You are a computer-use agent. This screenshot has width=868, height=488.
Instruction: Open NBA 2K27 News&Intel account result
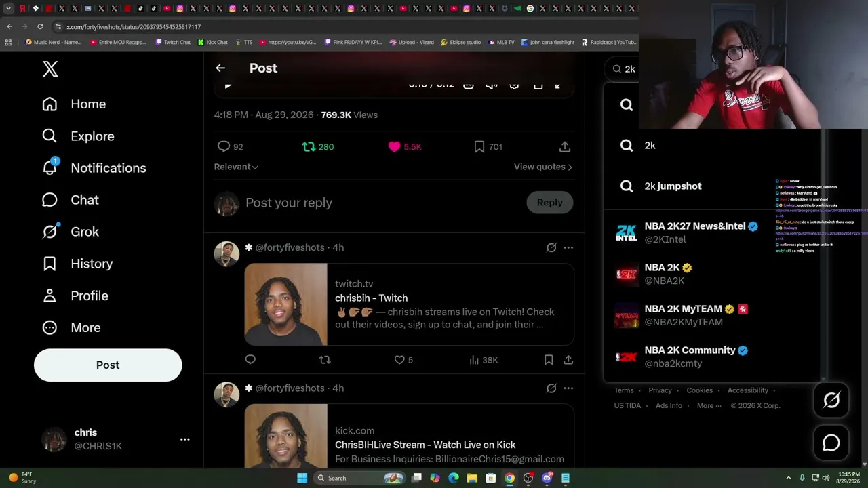point(712,232)
